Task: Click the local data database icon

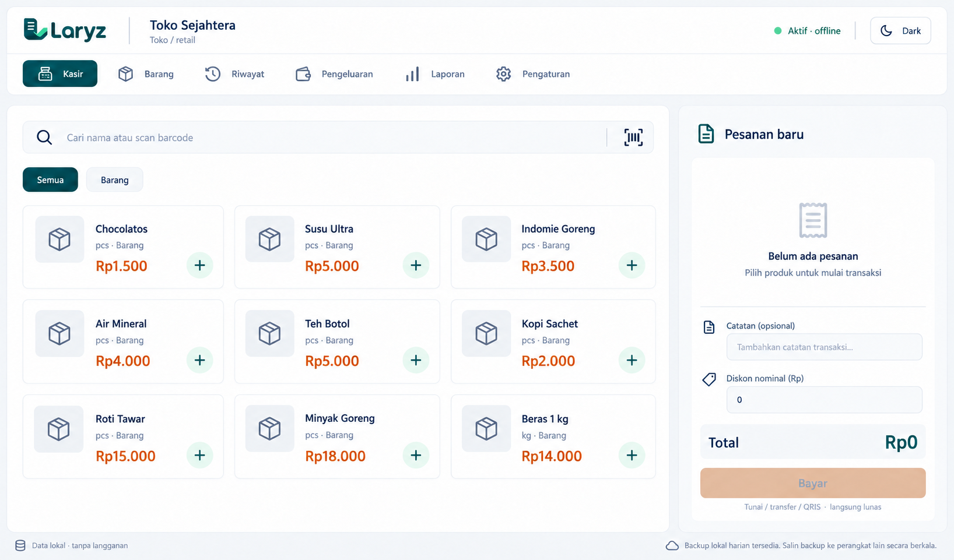Action: pyautogui.click(x=20, y=545)
